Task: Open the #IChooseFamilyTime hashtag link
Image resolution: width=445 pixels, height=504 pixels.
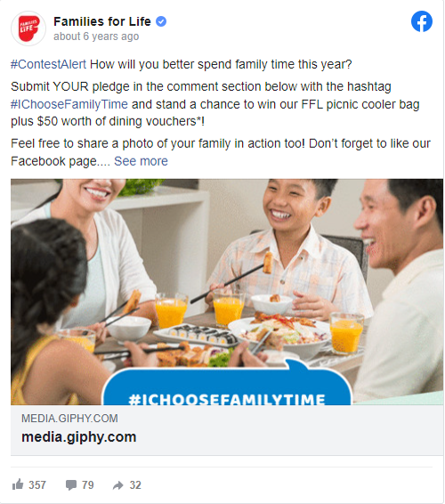Action: pos(69,104)
